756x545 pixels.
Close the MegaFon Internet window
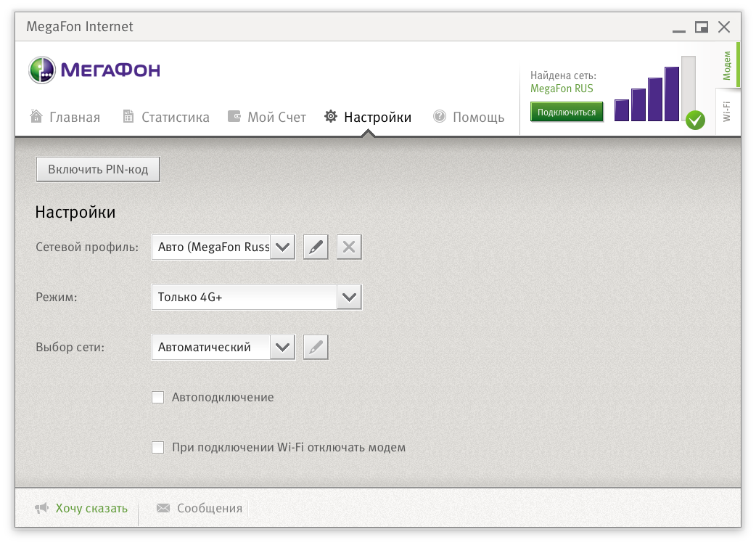pos(724,27)
